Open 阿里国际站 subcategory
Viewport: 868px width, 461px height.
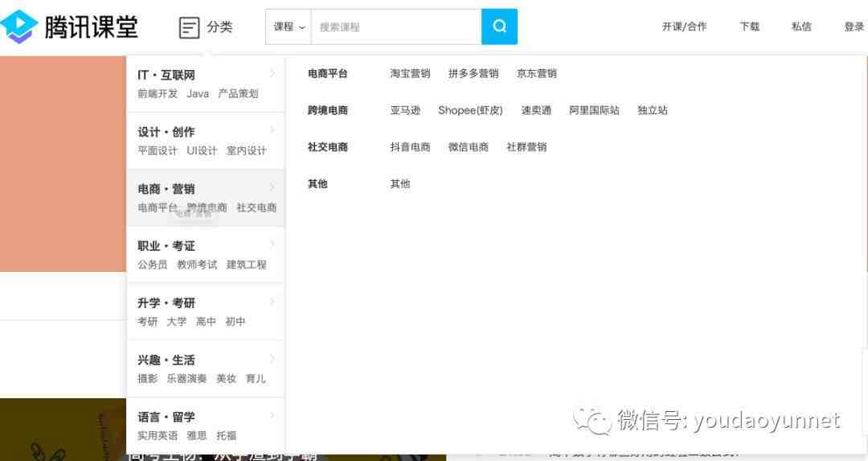595,110
